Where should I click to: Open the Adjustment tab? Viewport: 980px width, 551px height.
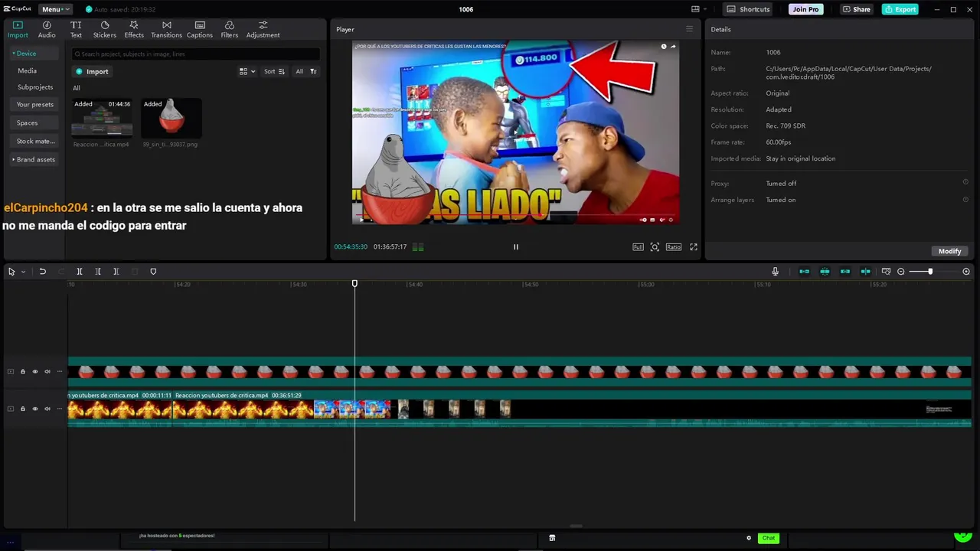[x=263, y=30]
